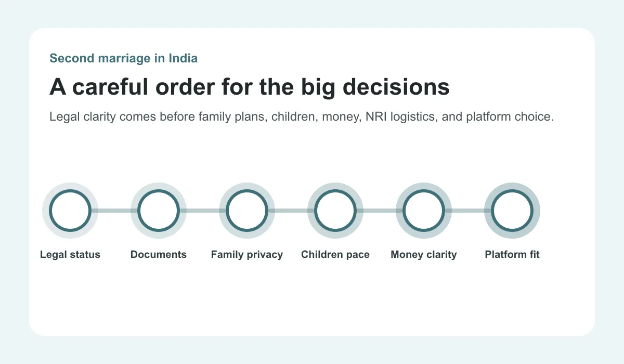This screenshot has width=624, height=364.
Task: Select the 'Legal clarity comes before' subtitle
Action: click(302, 116)
